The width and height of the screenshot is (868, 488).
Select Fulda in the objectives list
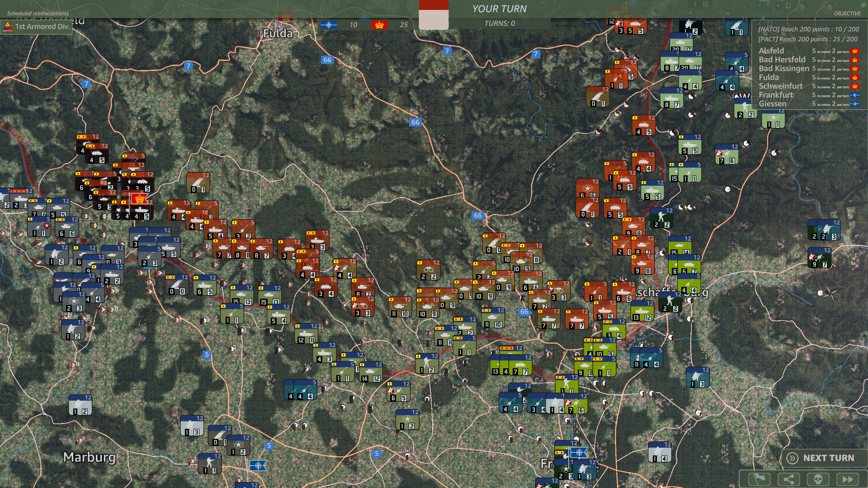click(x=769, y=77)
